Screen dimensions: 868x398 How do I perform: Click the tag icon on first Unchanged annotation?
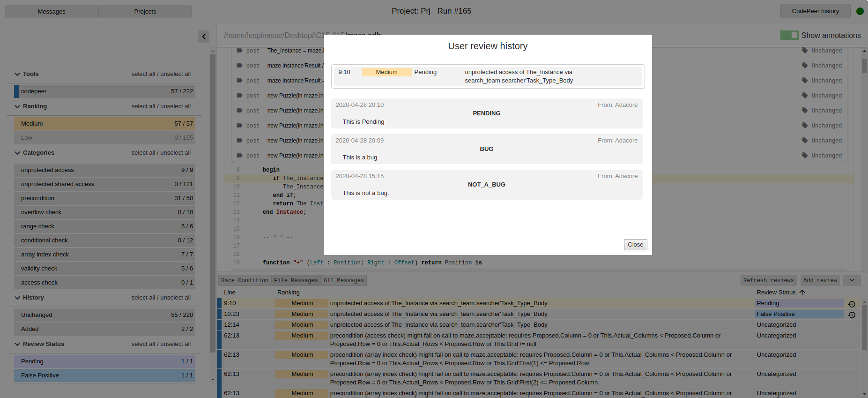[x=805, y=51]
